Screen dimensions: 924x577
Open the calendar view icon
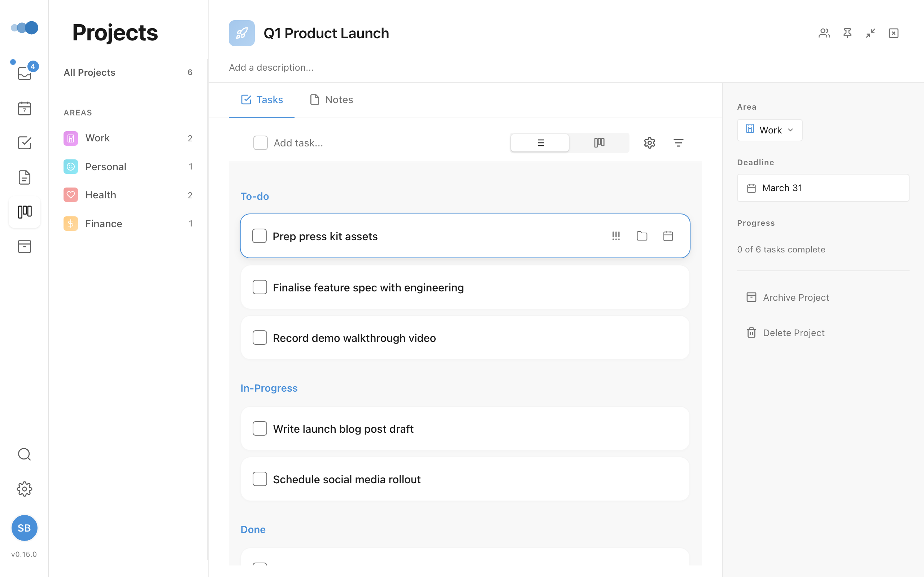[x=25, y=109]
